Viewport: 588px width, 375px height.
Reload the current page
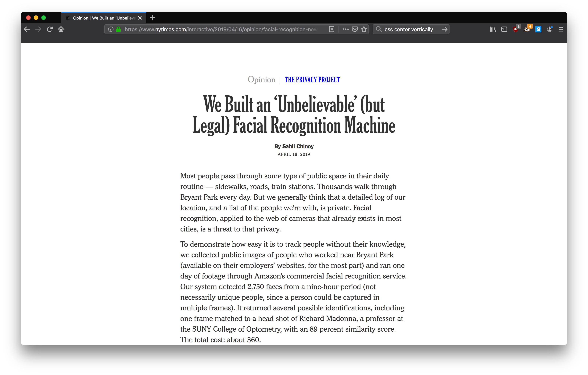[x=50, y=29]
